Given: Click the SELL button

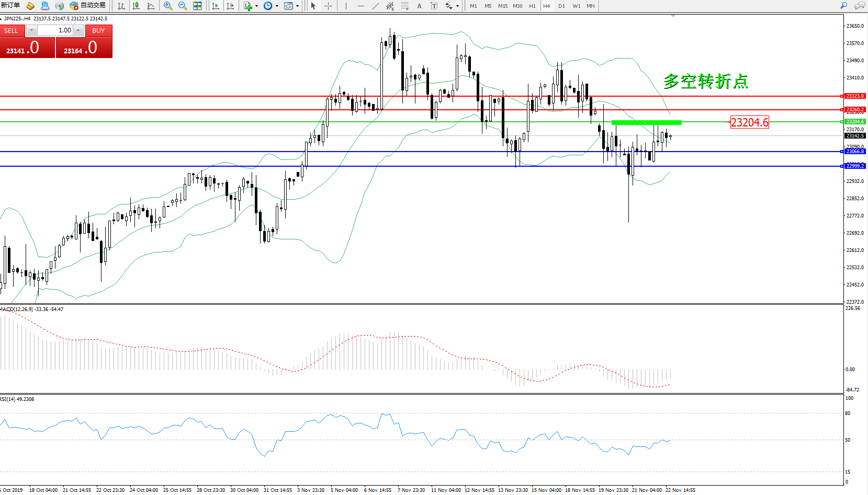Looking at the screenshot, I should (x=12, y=31).
